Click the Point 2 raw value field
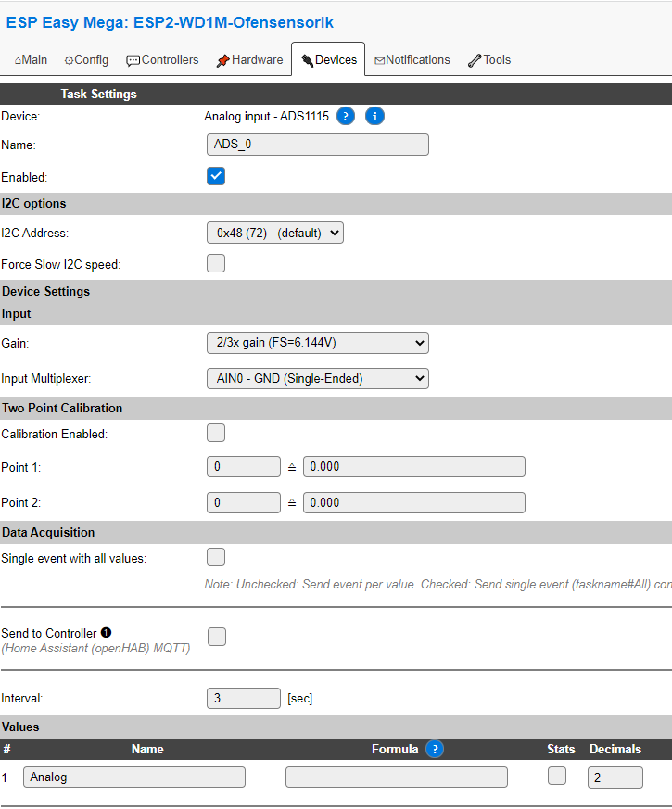This screenshot has width=672, height=809. point(244,502)
